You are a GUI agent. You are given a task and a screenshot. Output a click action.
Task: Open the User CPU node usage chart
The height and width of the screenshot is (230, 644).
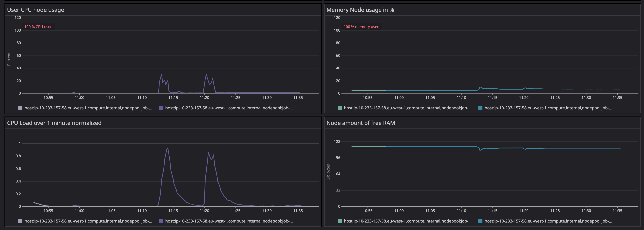click(x=35, y=10)
